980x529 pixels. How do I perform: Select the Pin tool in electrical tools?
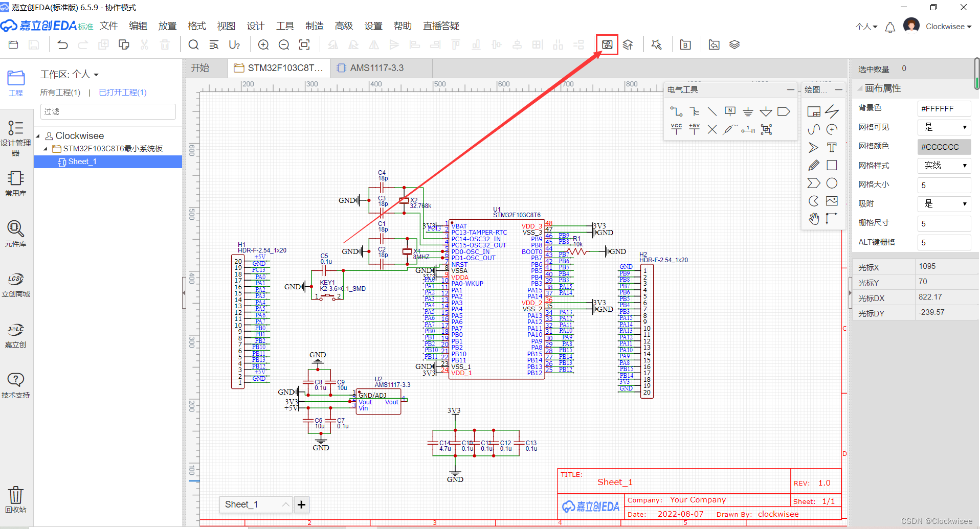(748, 129)
